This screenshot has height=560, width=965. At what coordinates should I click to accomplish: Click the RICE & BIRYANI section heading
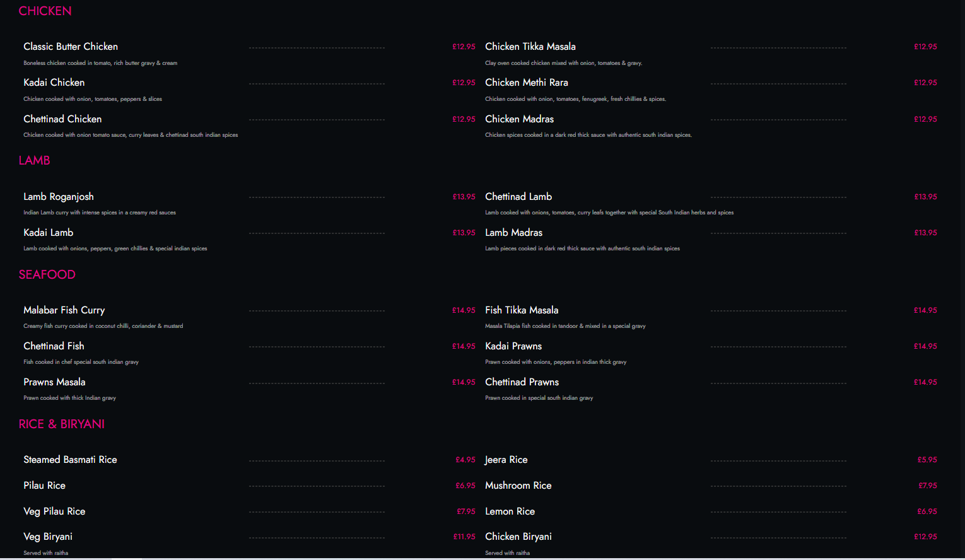pyautogui.click(x=61, y=424)
